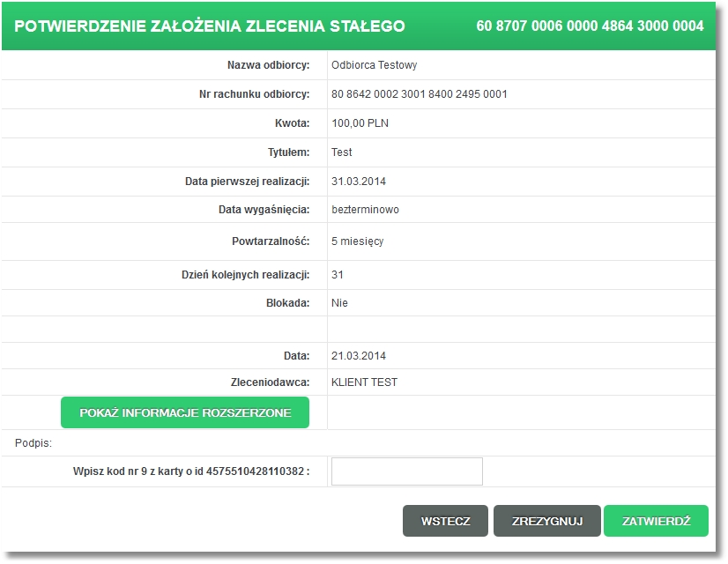Click first execution date 31.03.2014
The image size is (728, 564).
point(359,181)
